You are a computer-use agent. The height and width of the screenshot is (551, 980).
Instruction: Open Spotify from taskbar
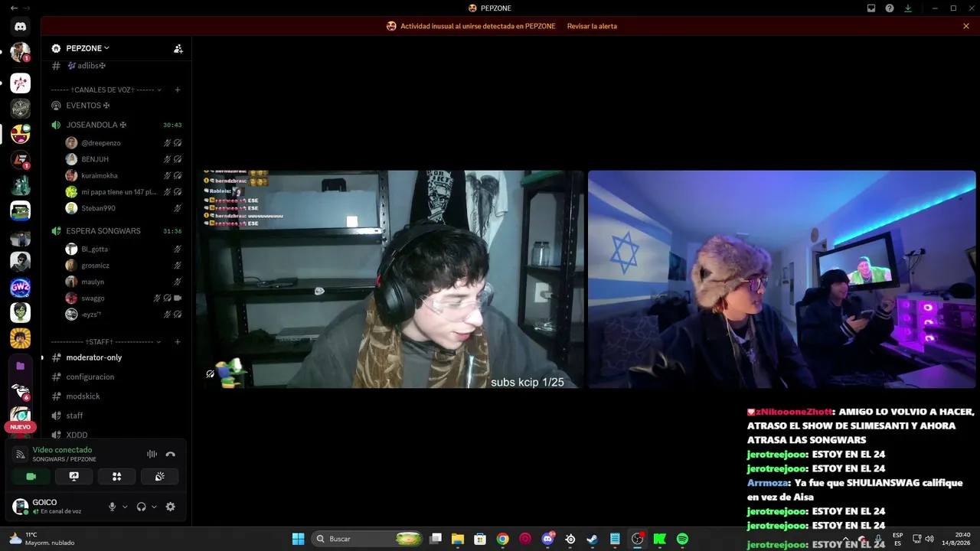[682, 539]
